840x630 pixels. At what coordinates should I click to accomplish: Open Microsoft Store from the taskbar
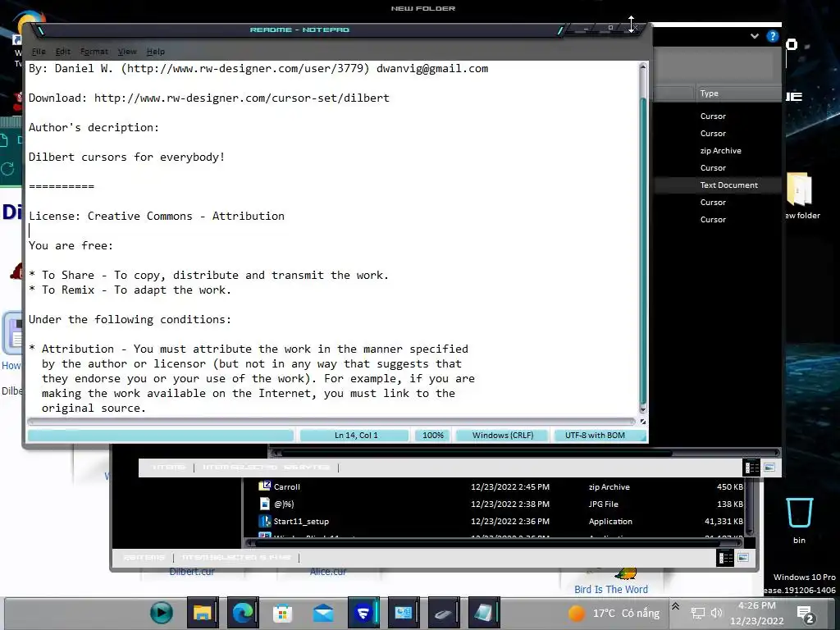[283, 612]
